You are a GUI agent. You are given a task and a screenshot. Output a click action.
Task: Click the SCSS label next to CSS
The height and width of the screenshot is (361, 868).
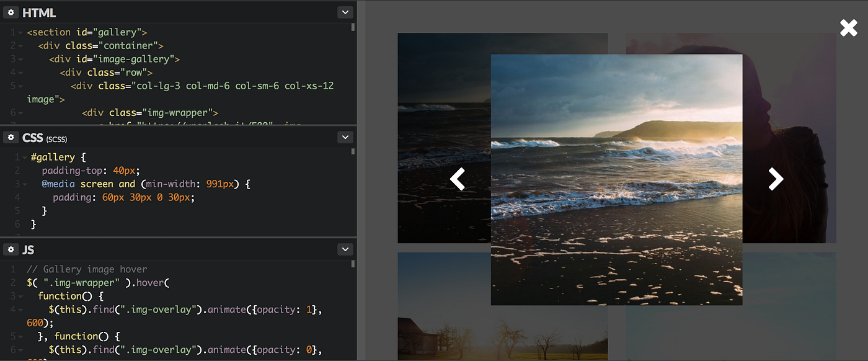click(x=55, y=139)
